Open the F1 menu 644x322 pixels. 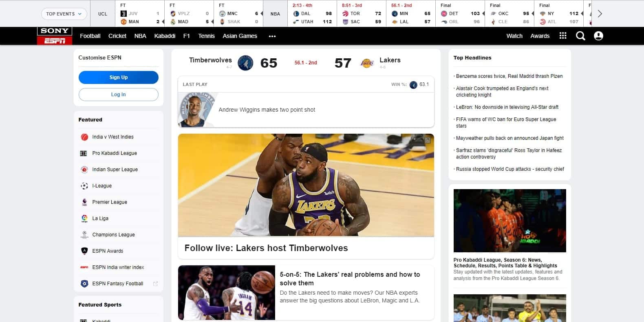pos(186,36)
